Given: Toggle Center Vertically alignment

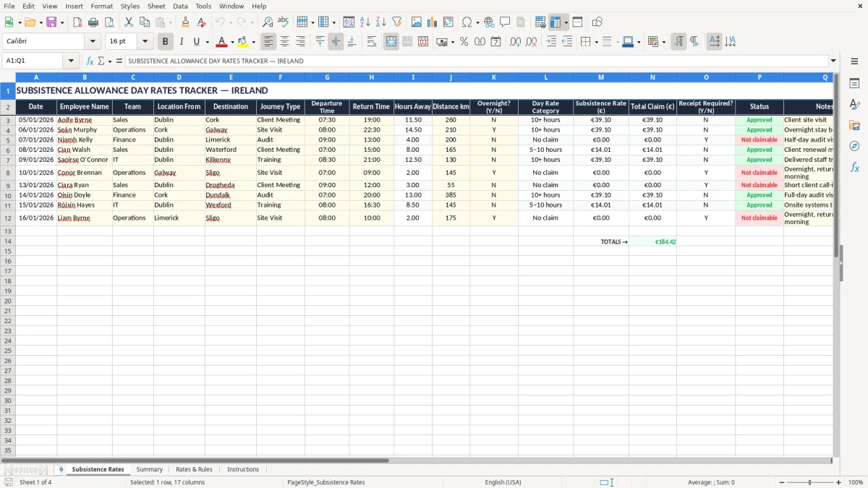Looking at the screenshot, I should [x=336, y=42].
